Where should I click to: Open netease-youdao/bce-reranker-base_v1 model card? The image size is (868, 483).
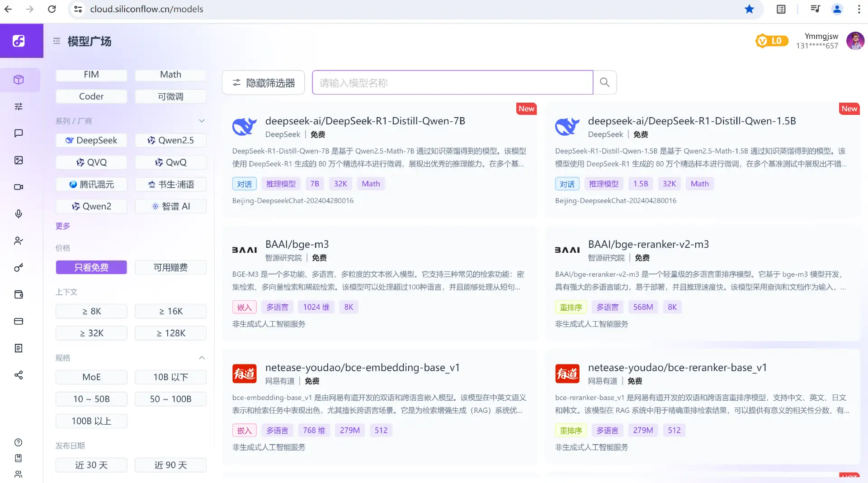click(702, 407)
